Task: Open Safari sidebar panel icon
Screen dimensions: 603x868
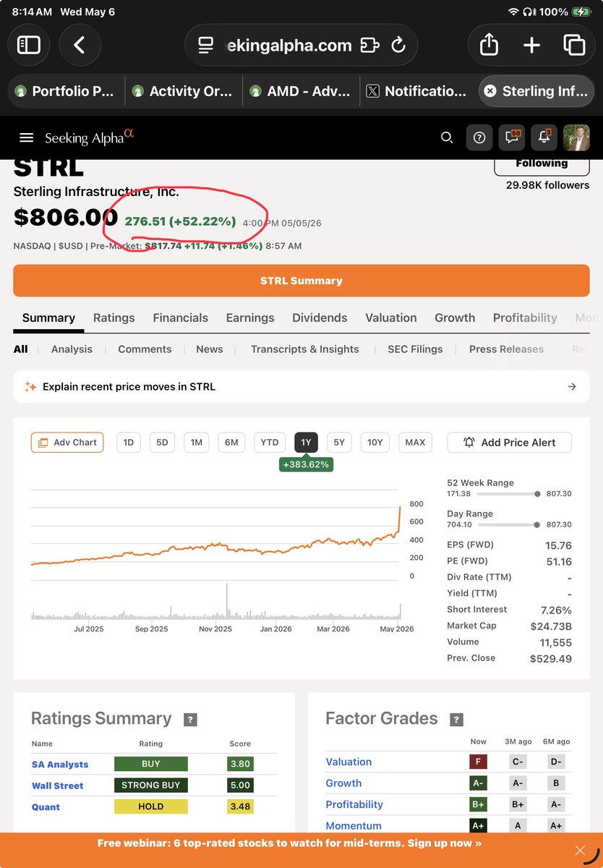Action: coord(29,45)
